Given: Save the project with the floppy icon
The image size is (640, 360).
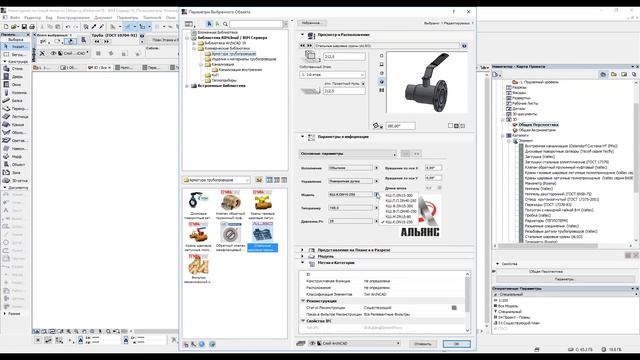Looking at the screenshot, I should (24, 27).
